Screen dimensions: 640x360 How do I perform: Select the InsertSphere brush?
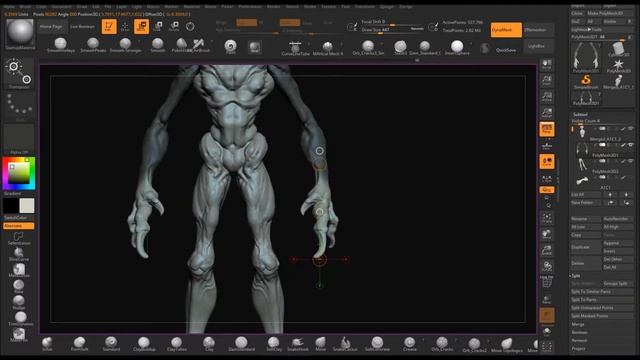pyautogui.click(x=457, y=47)
